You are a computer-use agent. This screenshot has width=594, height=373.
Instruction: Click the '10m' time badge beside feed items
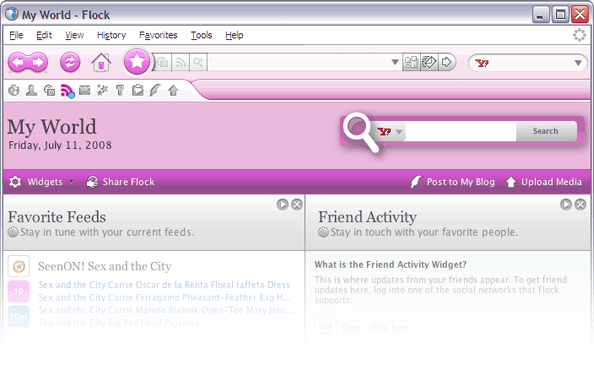pyautogui.click(x=19, y=316)
